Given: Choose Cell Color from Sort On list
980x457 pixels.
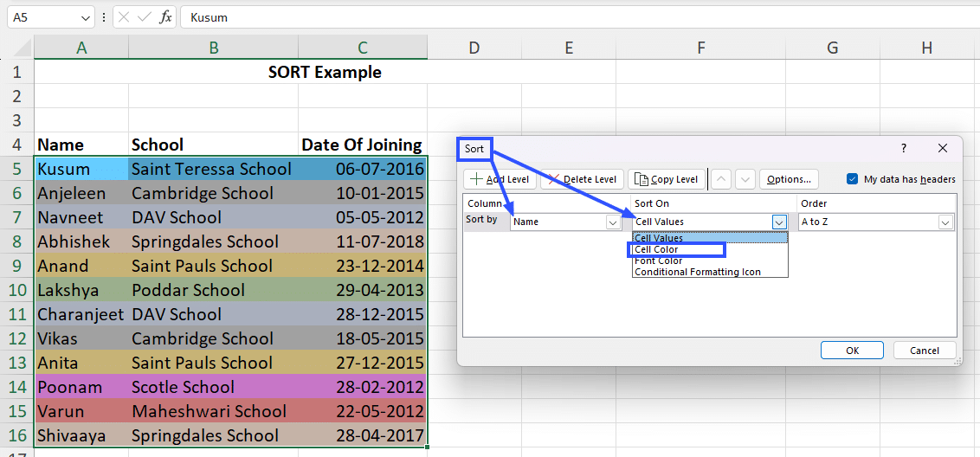Looking at the screenshot, I should point(710,249).
